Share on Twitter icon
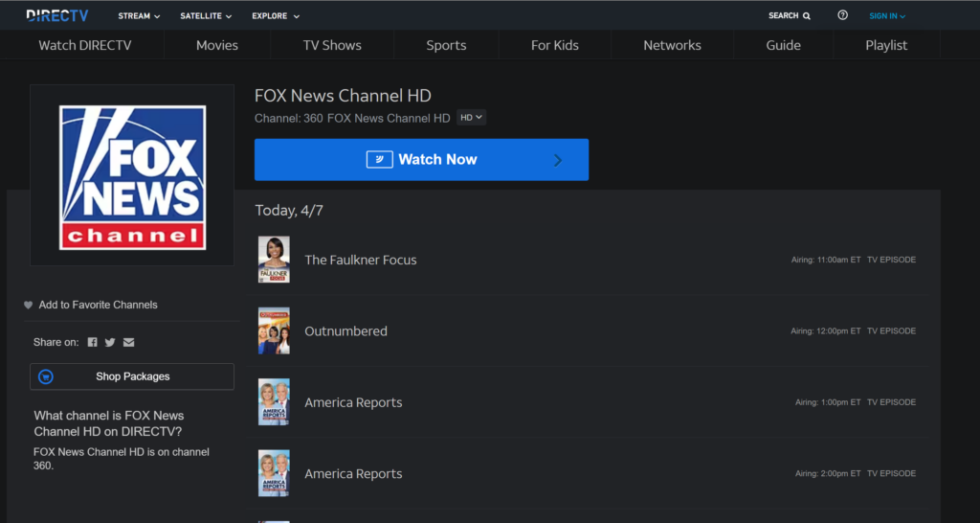The width and height of the screenshot is (980, 523). click(110, 342)
